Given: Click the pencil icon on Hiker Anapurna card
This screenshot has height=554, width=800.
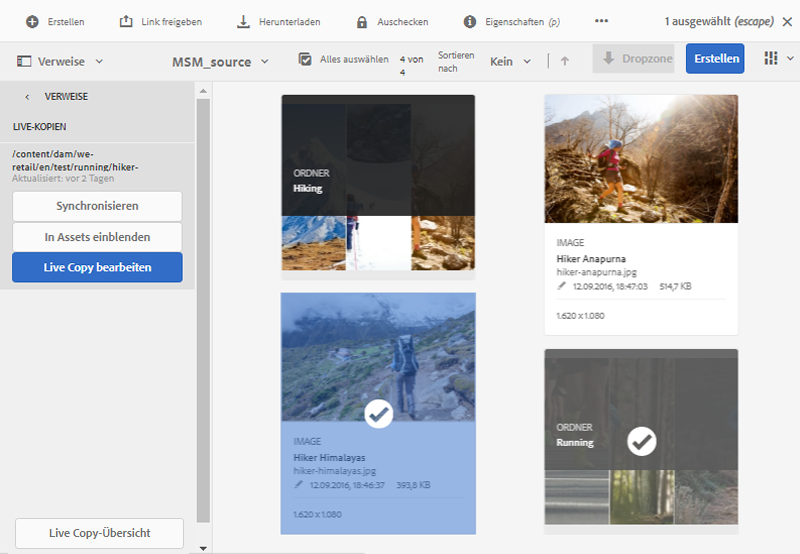Looking at the screenshot, I should point(561,286).
